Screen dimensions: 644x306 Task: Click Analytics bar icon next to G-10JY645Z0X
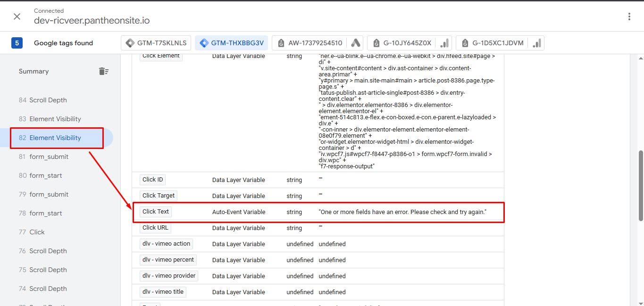tap(444, 43)
